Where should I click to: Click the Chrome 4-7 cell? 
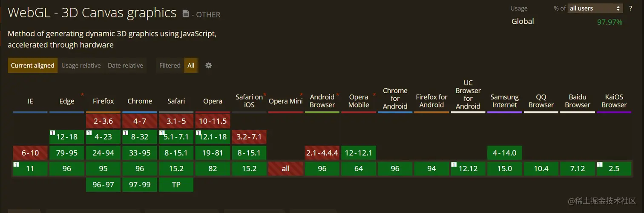(x=140, y=121)
